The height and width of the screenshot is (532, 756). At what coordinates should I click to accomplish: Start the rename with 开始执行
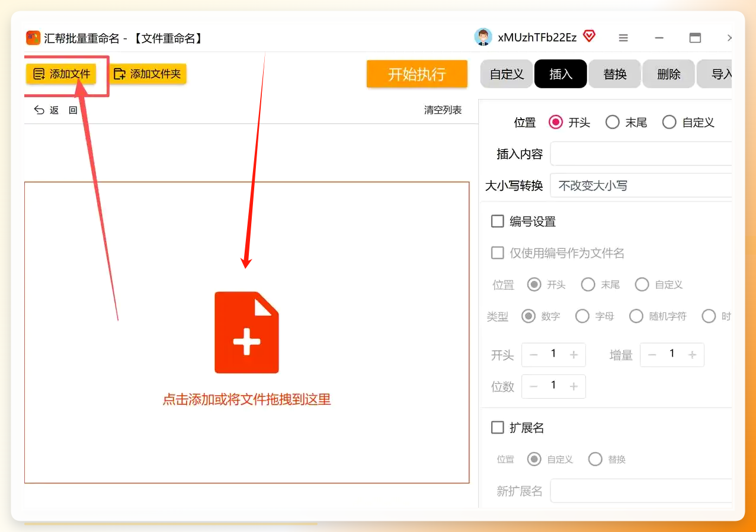[x=417, y=74]
